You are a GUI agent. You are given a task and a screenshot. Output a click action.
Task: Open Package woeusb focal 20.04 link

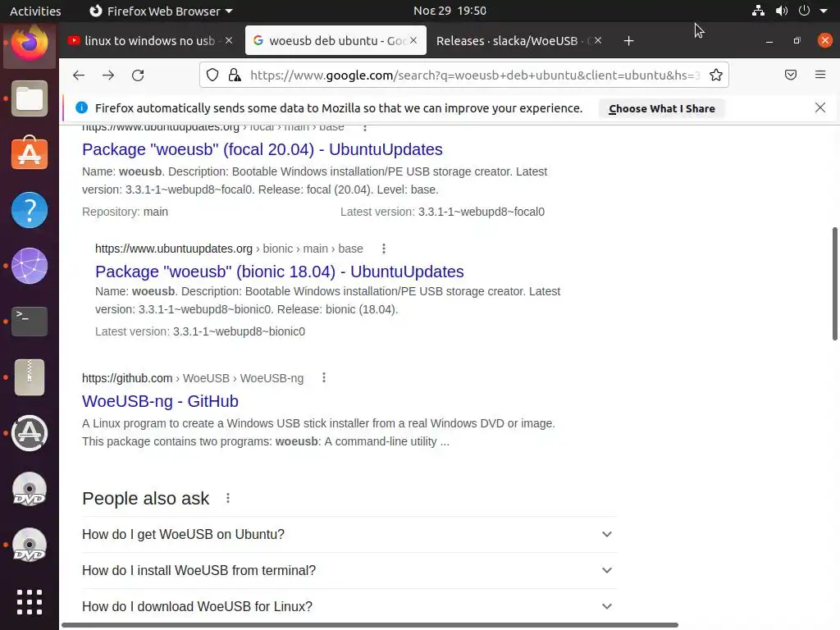click(262, 149)
